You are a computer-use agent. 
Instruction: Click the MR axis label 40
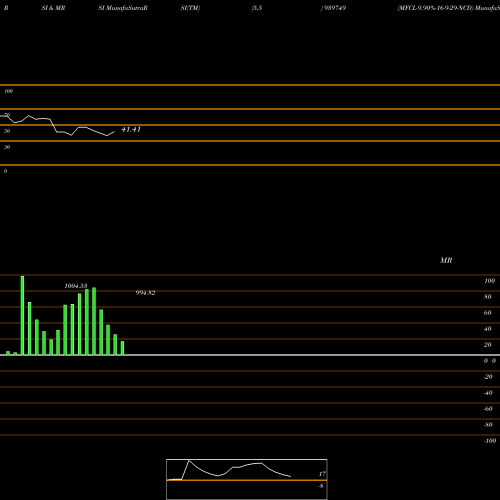(488, 329)
